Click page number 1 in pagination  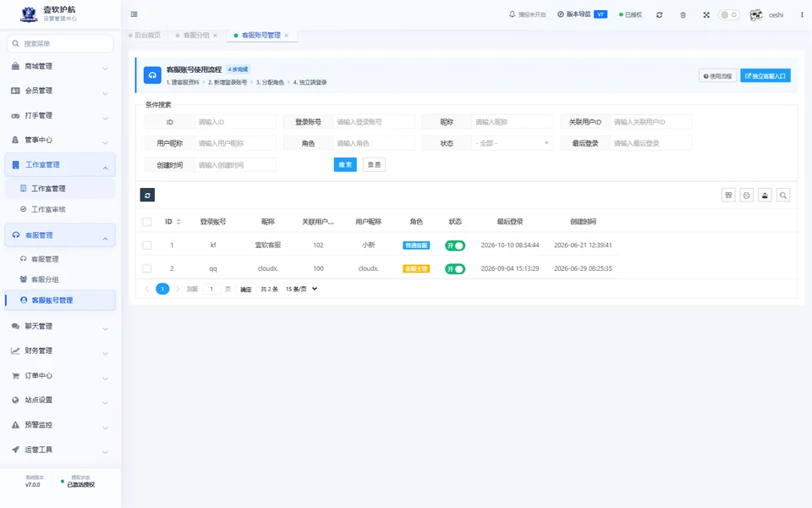162,289
